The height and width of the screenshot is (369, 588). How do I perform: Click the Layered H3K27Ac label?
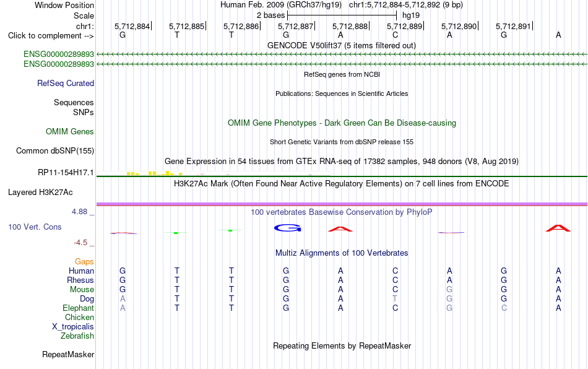[40, 193]
